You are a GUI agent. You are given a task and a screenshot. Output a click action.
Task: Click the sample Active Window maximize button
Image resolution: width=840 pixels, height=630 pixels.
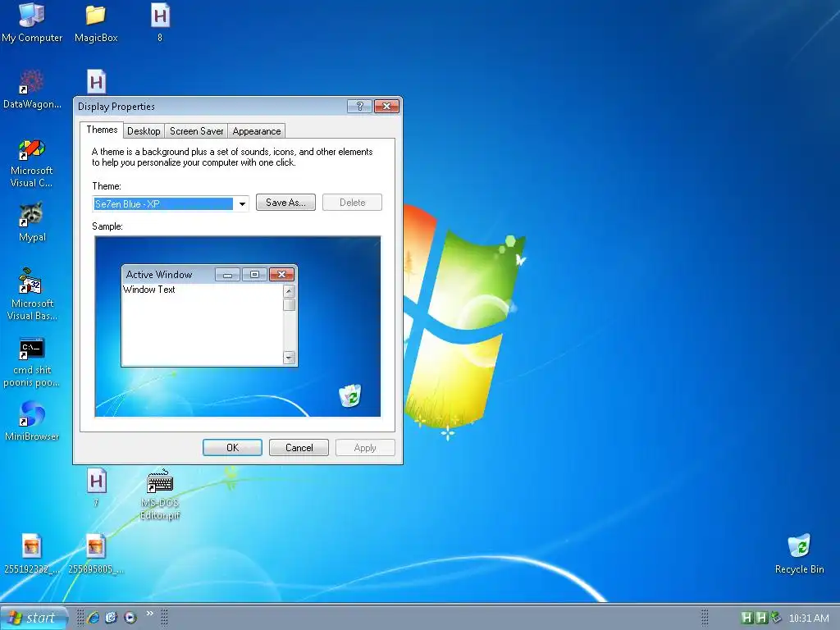[254, 274]
